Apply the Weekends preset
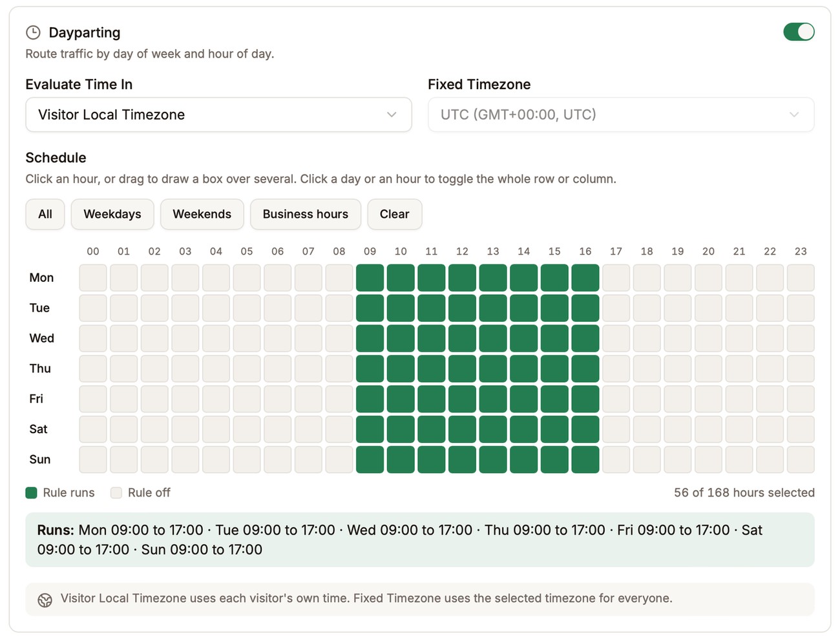 click(202, 214)
